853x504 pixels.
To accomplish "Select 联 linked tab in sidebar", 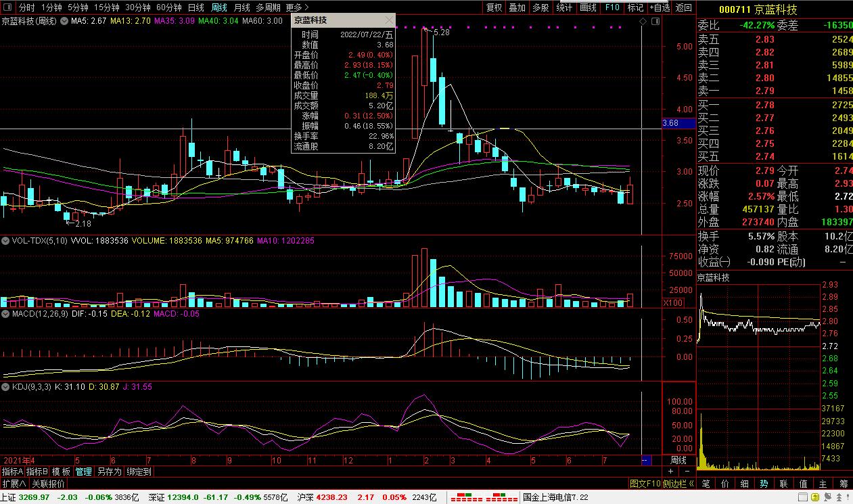I will point(784,484).
